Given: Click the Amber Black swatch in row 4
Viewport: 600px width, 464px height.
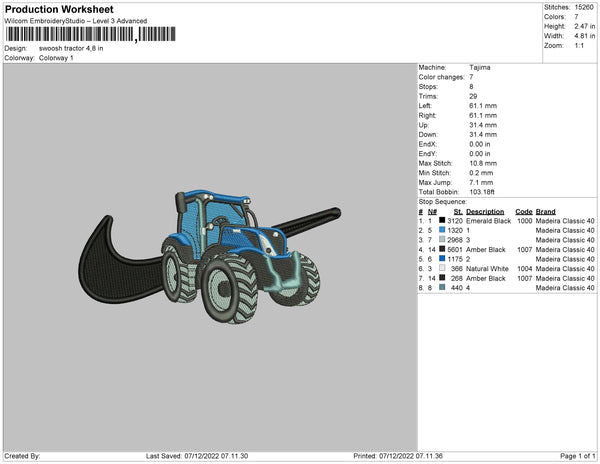Looking at the screenshot, I should [442, 249].
